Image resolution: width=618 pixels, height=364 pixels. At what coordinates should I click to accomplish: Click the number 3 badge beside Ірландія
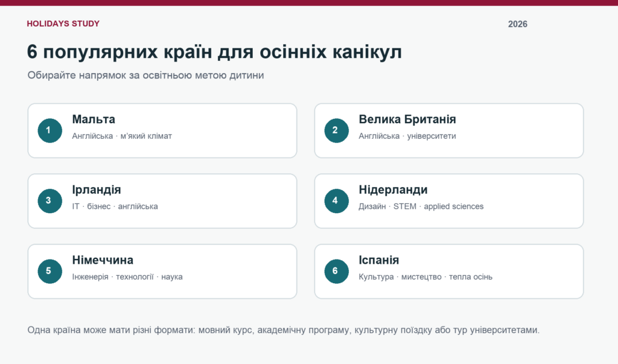coord(49,201)
